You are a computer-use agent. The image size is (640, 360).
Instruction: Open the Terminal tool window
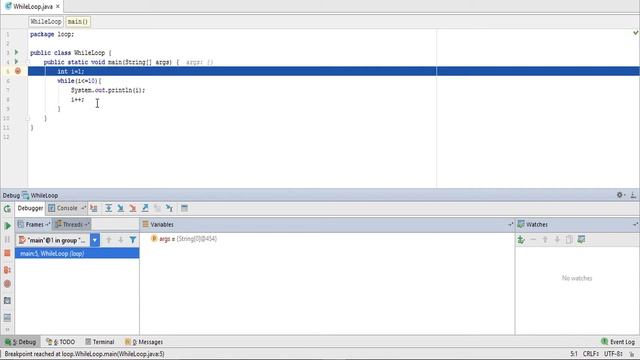click(100, 342)
